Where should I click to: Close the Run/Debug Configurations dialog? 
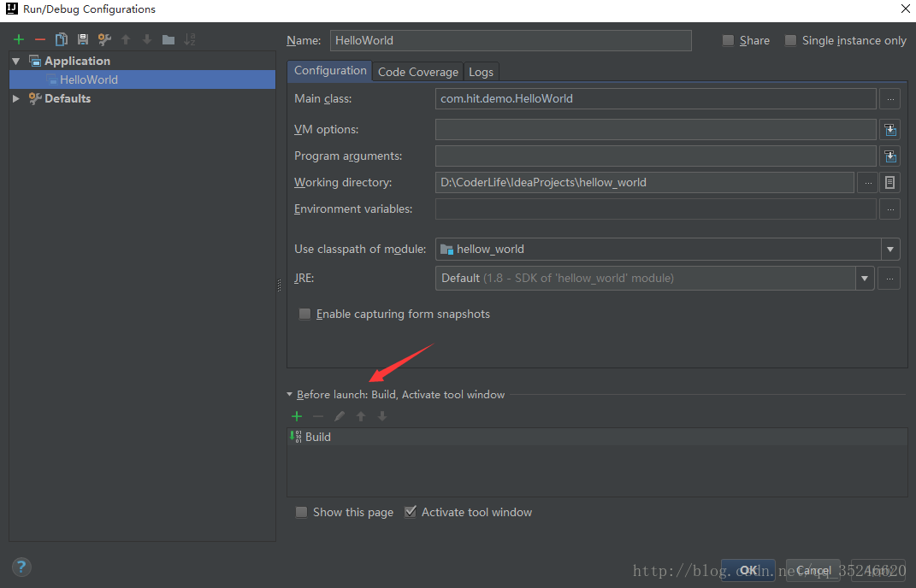904,9
